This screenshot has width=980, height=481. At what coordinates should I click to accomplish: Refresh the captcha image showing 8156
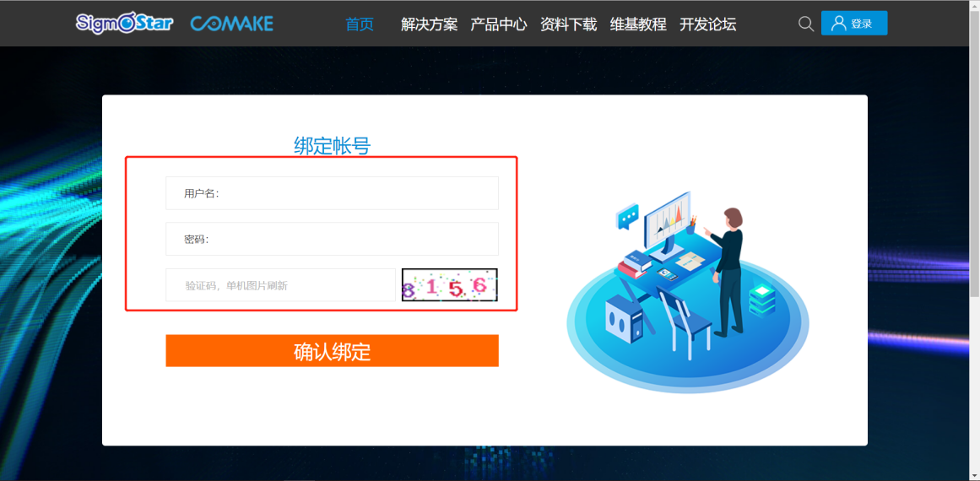click(449, 285)
